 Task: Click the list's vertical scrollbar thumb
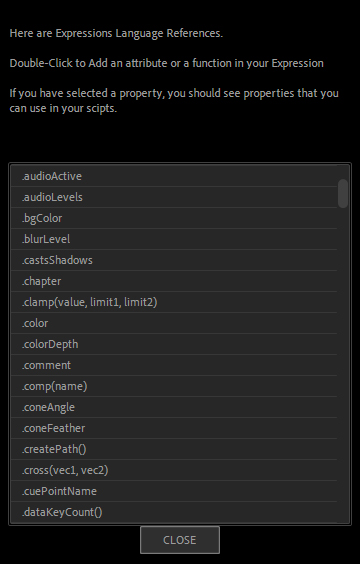pos(343,194)
